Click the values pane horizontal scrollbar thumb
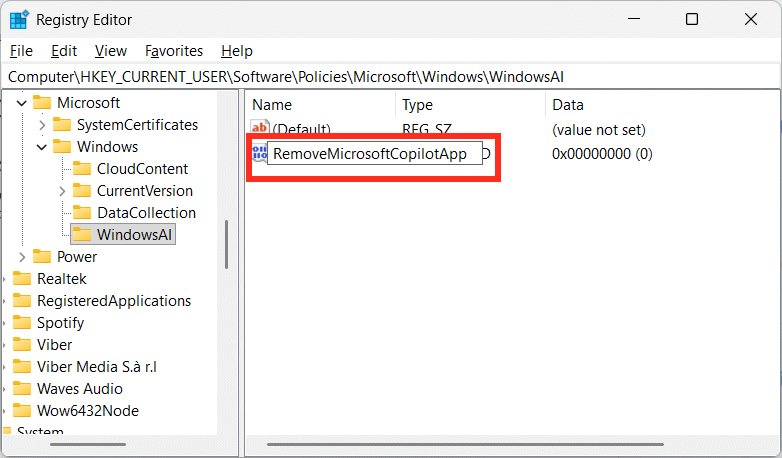 point(465,444)
